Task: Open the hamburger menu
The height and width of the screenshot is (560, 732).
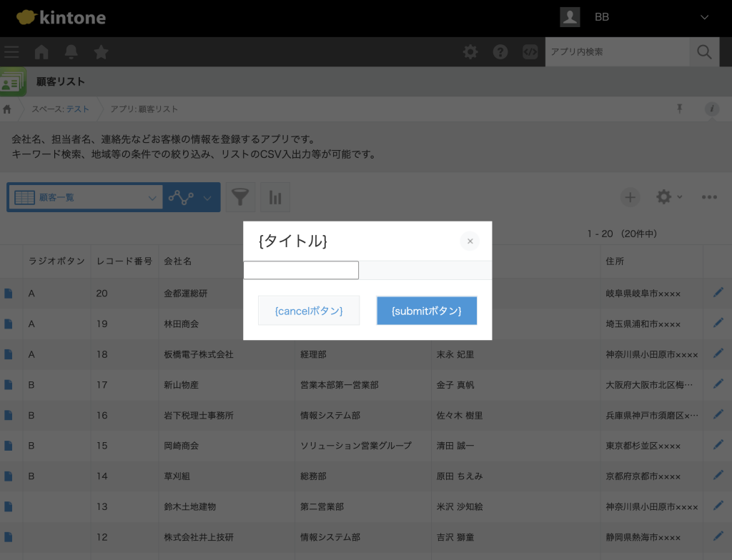Action: (x=11, y=52)
